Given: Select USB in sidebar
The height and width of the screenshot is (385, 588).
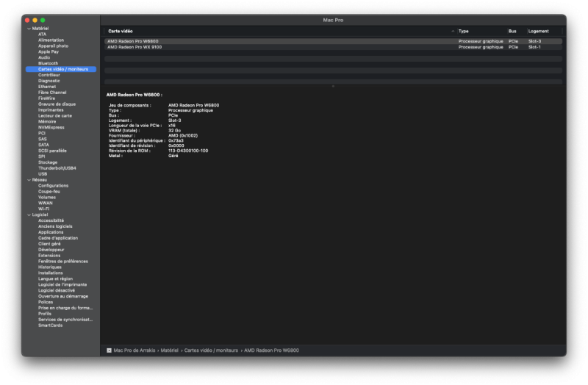Looking at the screenshot, I should pyautogui.click(x=43, y=174).
